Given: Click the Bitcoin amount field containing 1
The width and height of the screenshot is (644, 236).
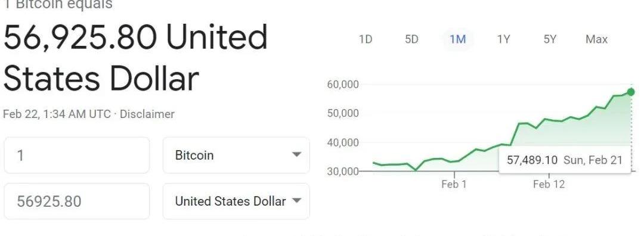Looking at the screenshot, I should pos(77,155).
